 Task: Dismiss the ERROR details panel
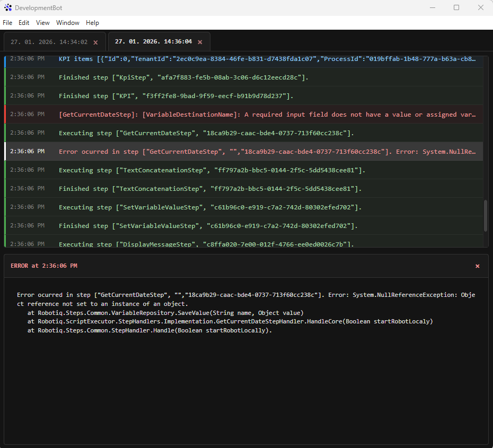(x=477, y=266)
